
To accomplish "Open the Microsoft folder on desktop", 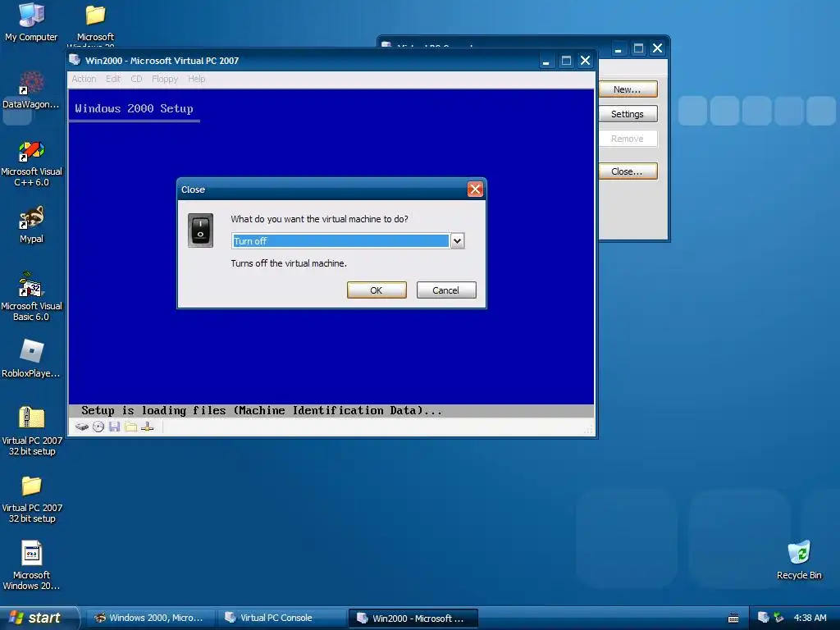I will click(x=95, y=22).
